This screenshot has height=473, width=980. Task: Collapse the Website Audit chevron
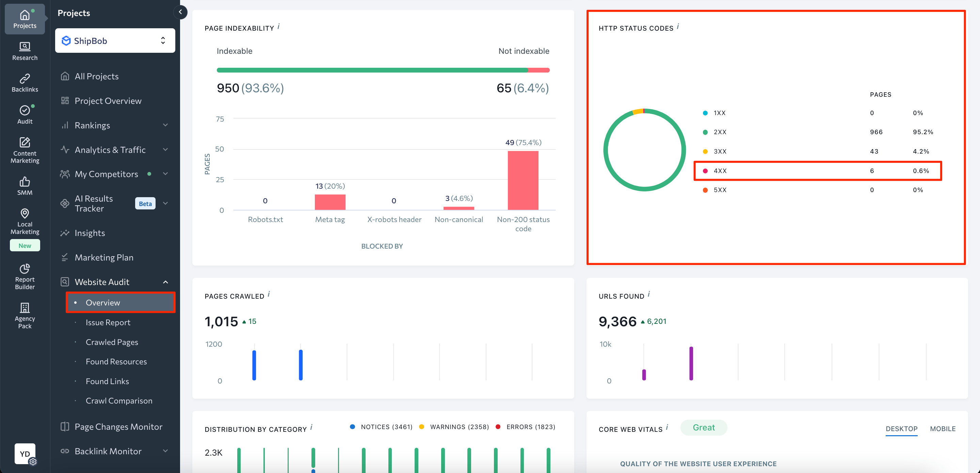(165, 282)
